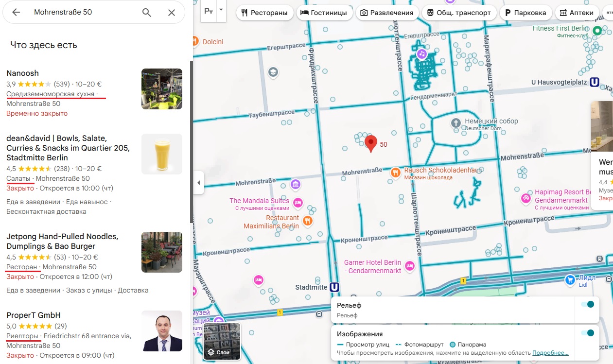Click the Развлечения chip camera icon
613x364 pixels.
(364, 13)
